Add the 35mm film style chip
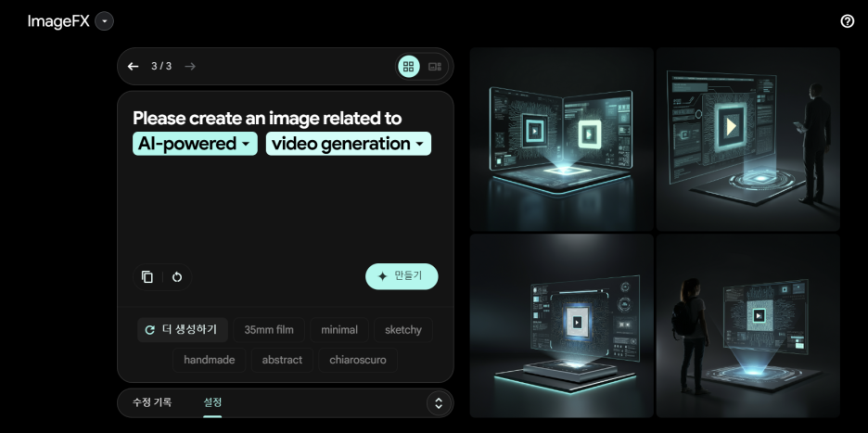This screenshot has width=868, height=433. (269, 330)
